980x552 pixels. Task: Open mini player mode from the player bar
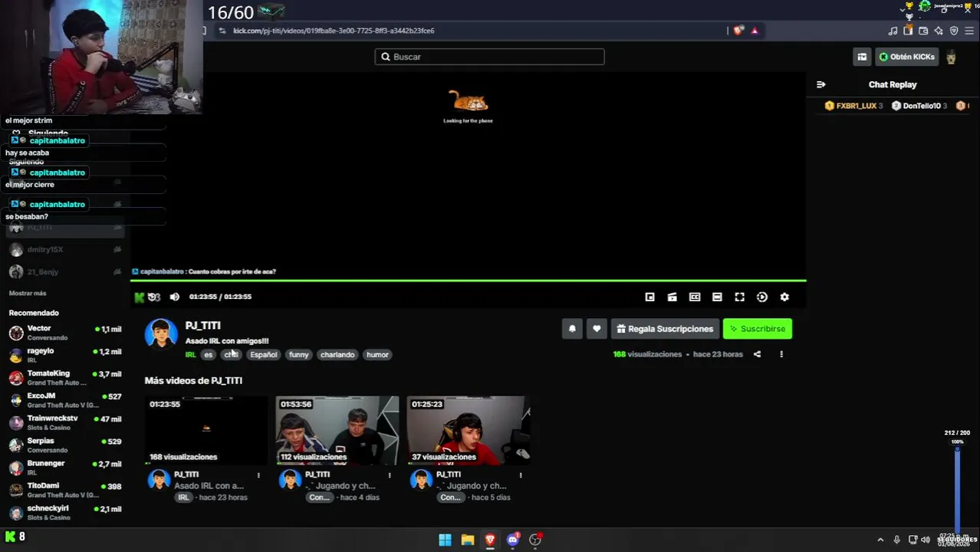point(649,297)
